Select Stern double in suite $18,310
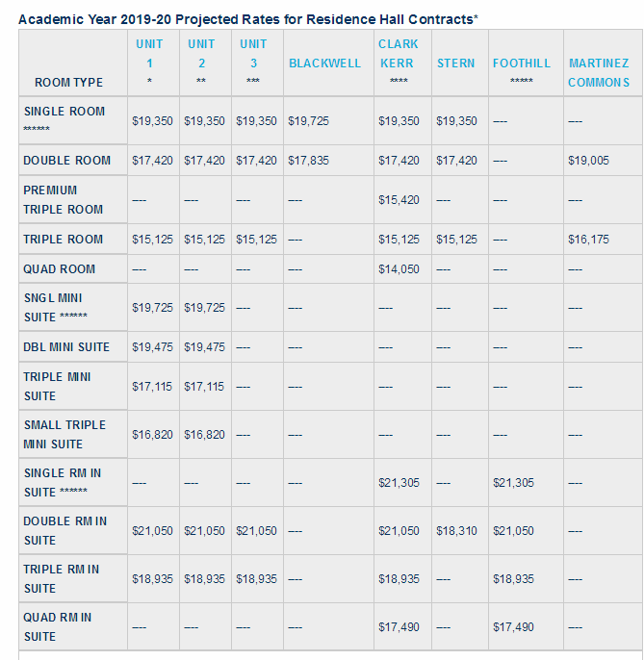The height and width of the screenshot is (660, 644). 456,531
